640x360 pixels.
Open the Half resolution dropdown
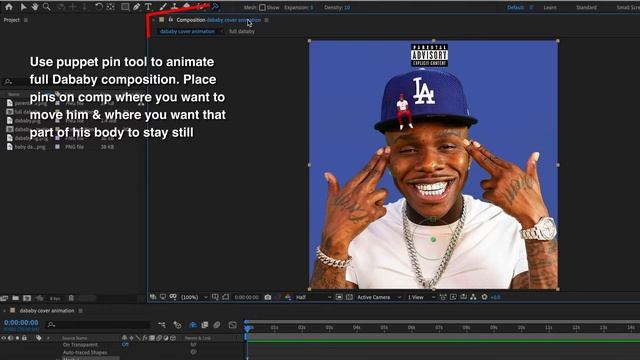313,297
